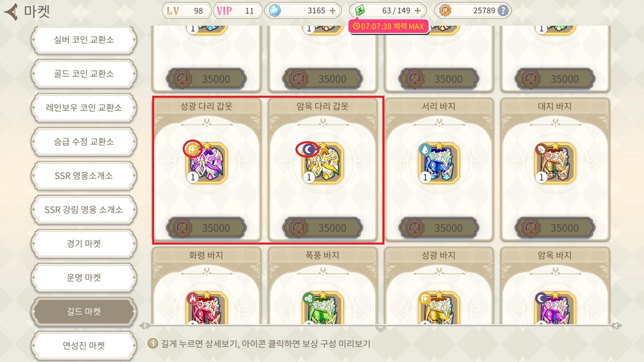This screenshot has width=644, height=362.
Task: Select the 연성진 마켓 tab
Action: [x=84, y=346]
